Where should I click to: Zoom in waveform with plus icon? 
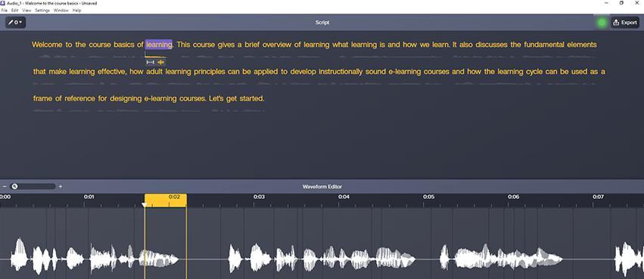tap(61, 186)
